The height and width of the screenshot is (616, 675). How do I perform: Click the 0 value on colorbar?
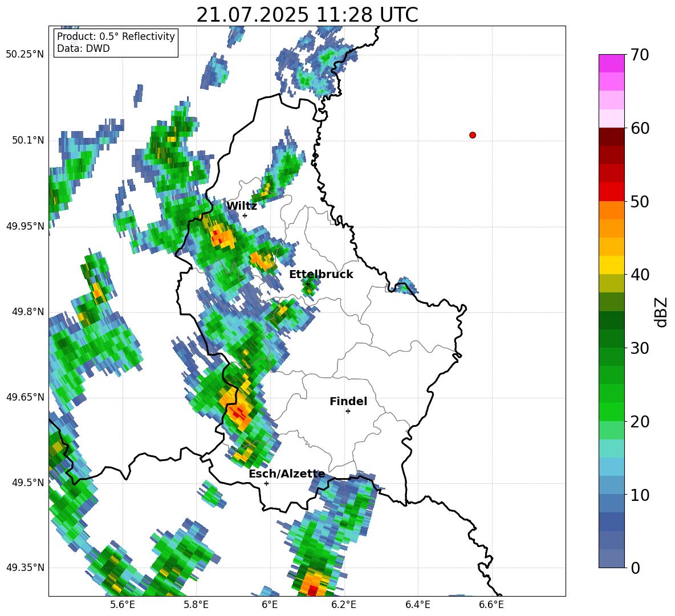coord(635,568)
